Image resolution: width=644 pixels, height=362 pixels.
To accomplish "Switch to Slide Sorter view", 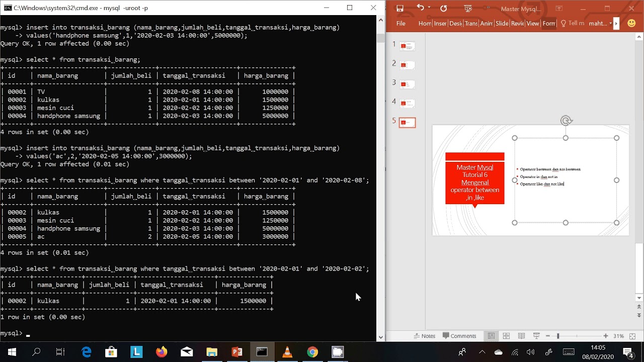I will tap(506, 336).
